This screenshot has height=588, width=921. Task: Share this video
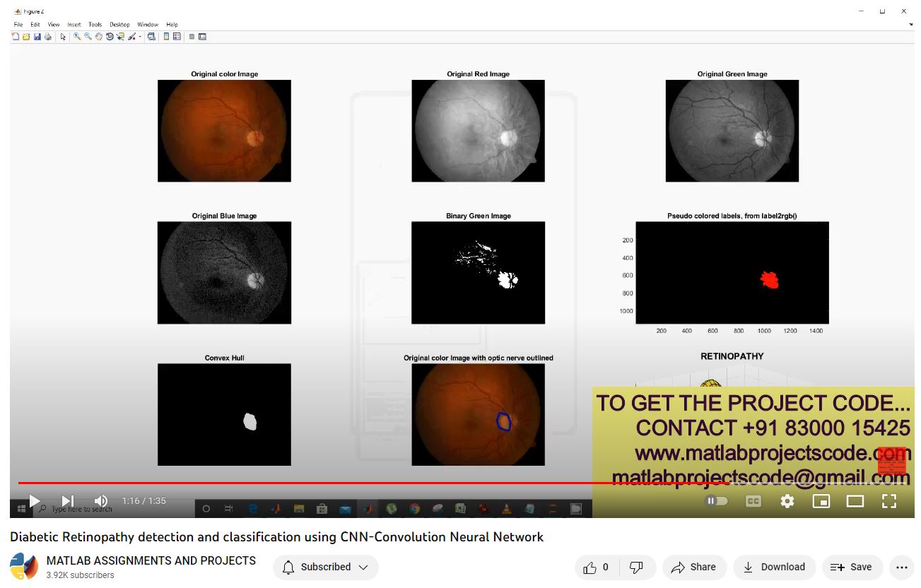point(693,567)
